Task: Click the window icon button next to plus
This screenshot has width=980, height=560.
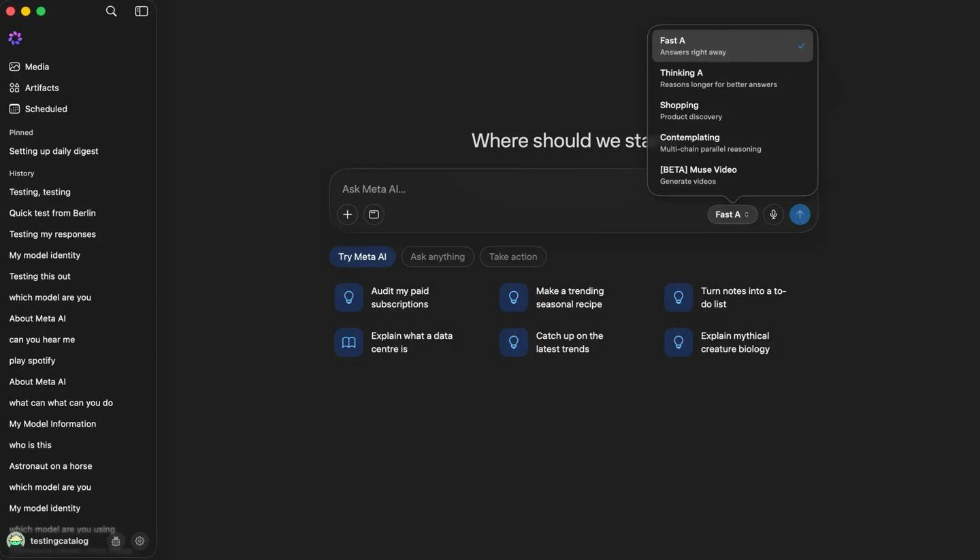Action: (x=374, y=214)
